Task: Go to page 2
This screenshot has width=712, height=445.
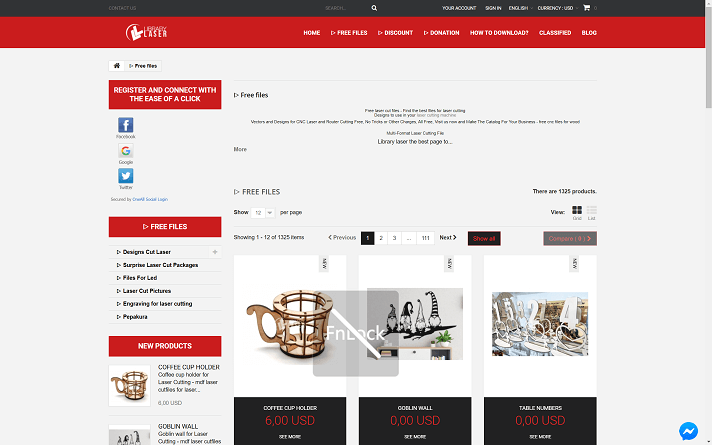Action: click(x=381, y=238)
